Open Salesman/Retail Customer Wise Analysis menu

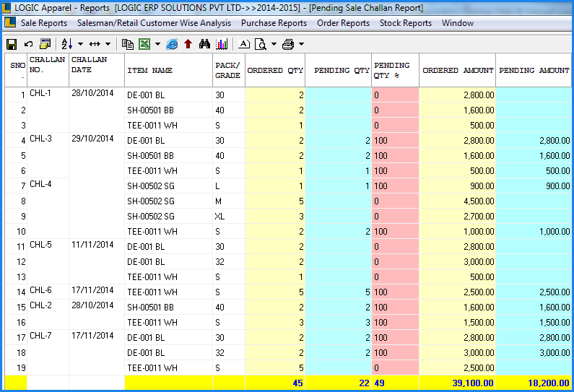click(x=154, y=23)
